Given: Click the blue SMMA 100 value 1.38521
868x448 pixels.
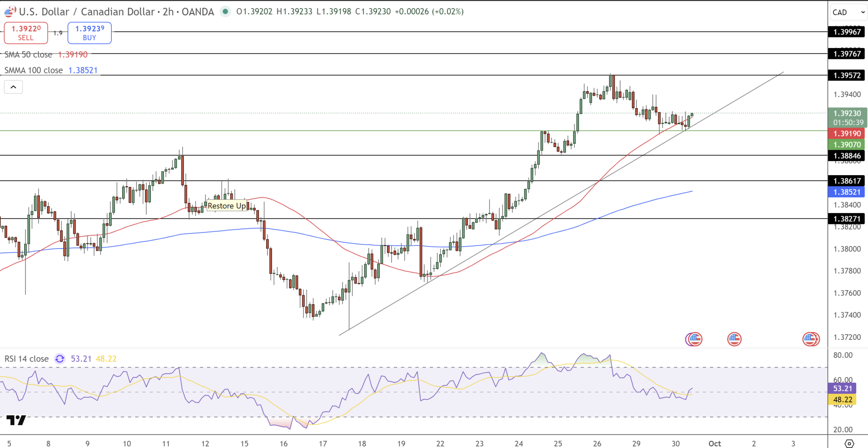Looking at the screenshot, I should [83, 70].
